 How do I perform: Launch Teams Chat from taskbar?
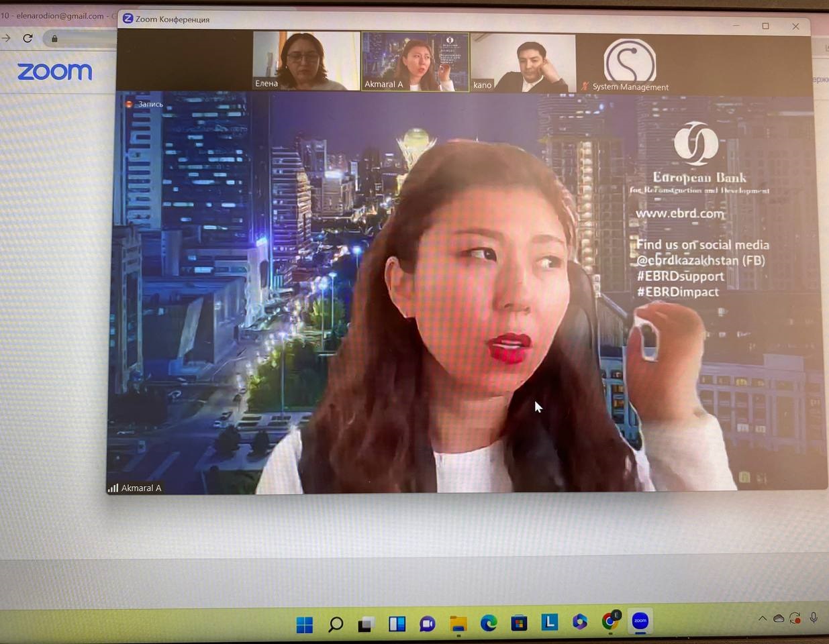click(427, 624)
